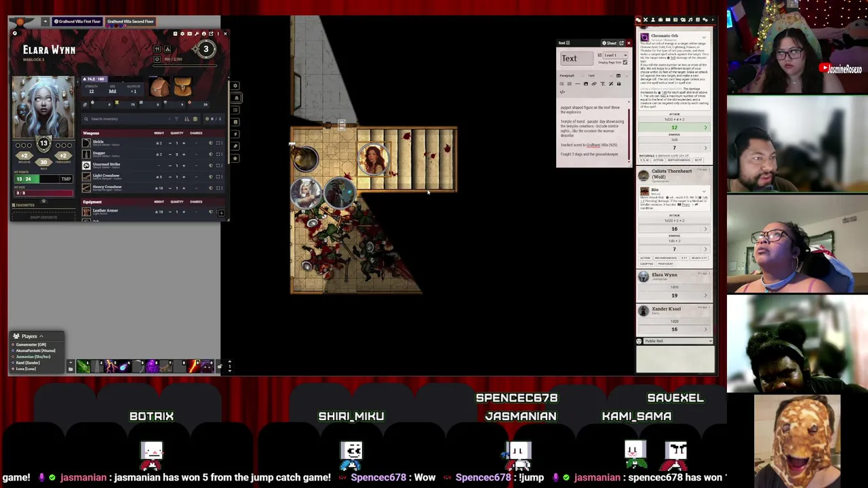This screenshot has height=488, width=868.
Task: Select Kami [Xander] in Players list
Action: coord(28,363)
